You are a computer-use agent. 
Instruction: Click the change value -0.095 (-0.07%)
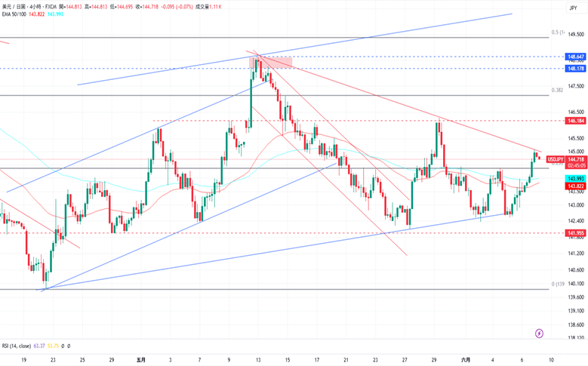[x=177, y=7]
